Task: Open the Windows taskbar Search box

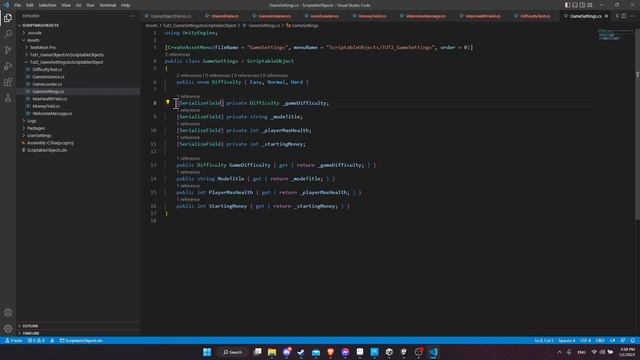Action: [x=233, y=352]
